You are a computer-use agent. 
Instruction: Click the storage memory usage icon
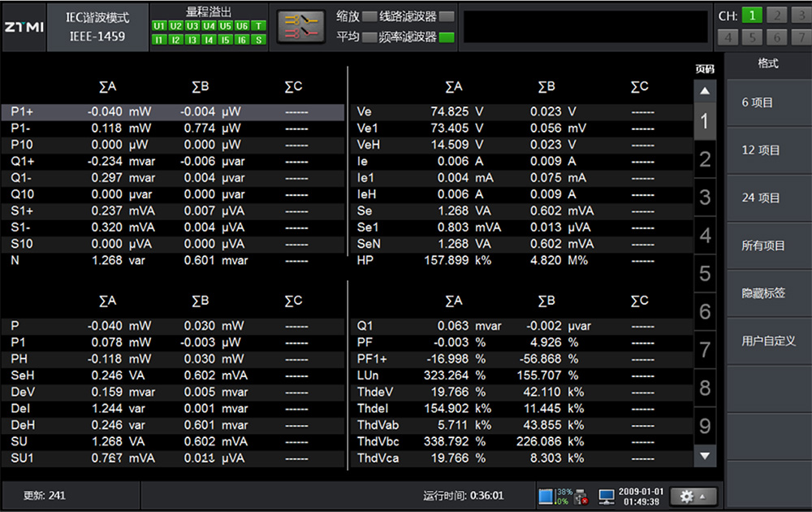click(x=546, y=496)
